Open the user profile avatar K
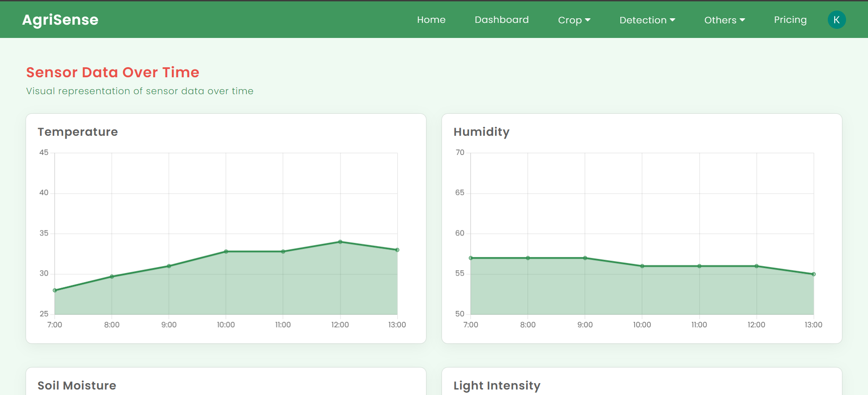 [x=836, y=20]
